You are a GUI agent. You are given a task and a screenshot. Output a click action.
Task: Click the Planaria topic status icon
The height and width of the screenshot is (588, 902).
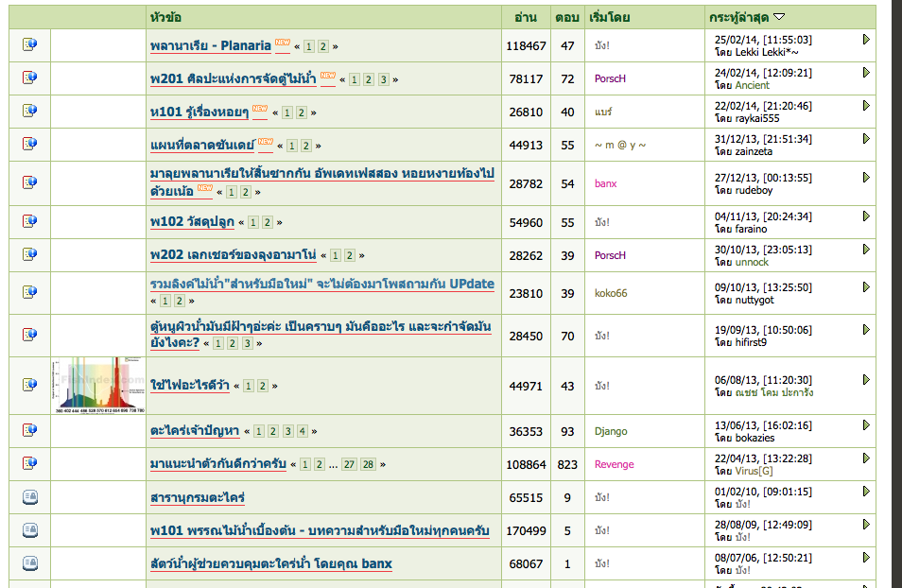pyautogui.click(x=29, y=44)
